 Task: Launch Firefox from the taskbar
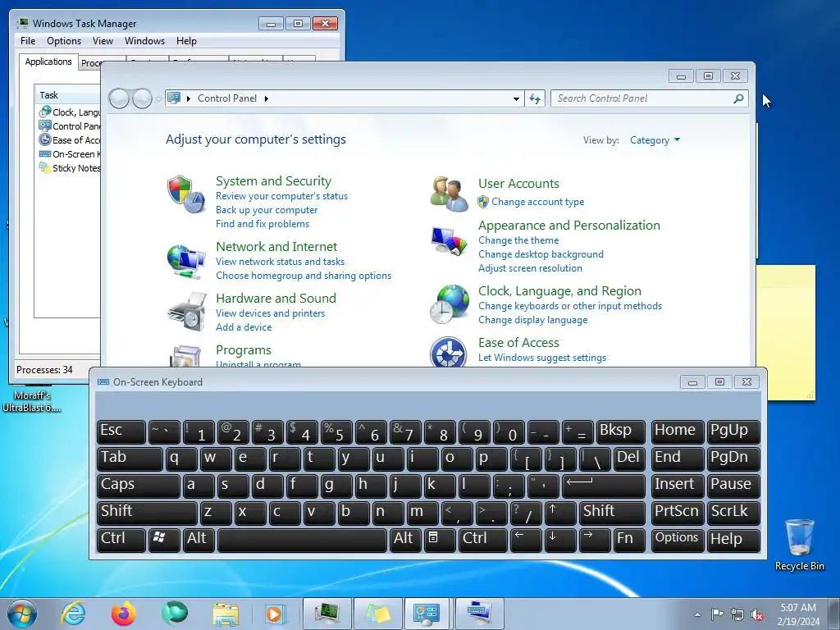tap(124, 614)
